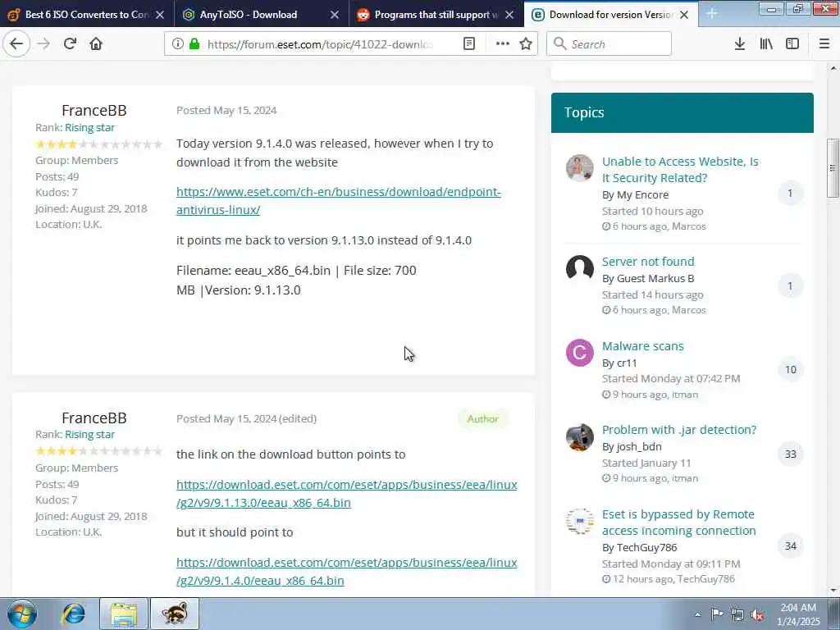Open the Action Center flag icon
Screen dimensions: 840x630
717,614
